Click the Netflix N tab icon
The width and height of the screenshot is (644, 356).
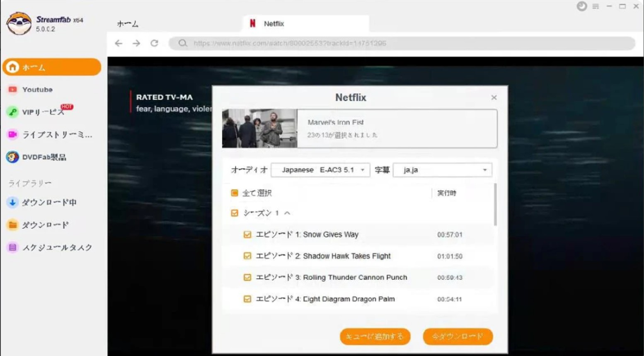pyautogui.click(x=252, y=24)
